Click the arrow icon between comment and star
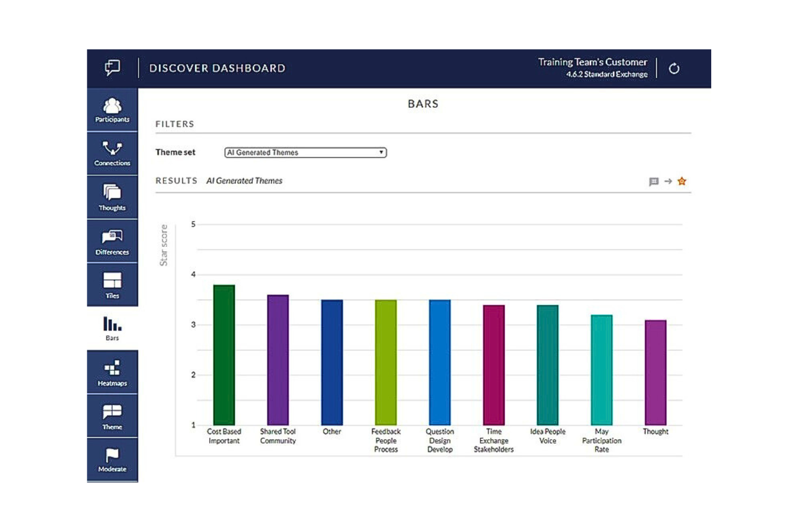This screenshot has height=532, width=798. pyautogui.click(x=668, y=181)
